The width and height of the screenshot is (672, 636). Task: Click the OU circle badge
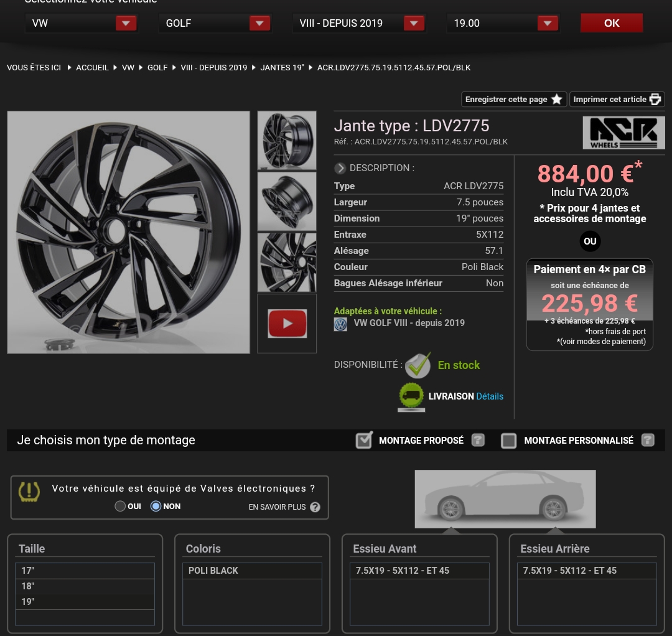pyautogui.click(x=590, y=241)
